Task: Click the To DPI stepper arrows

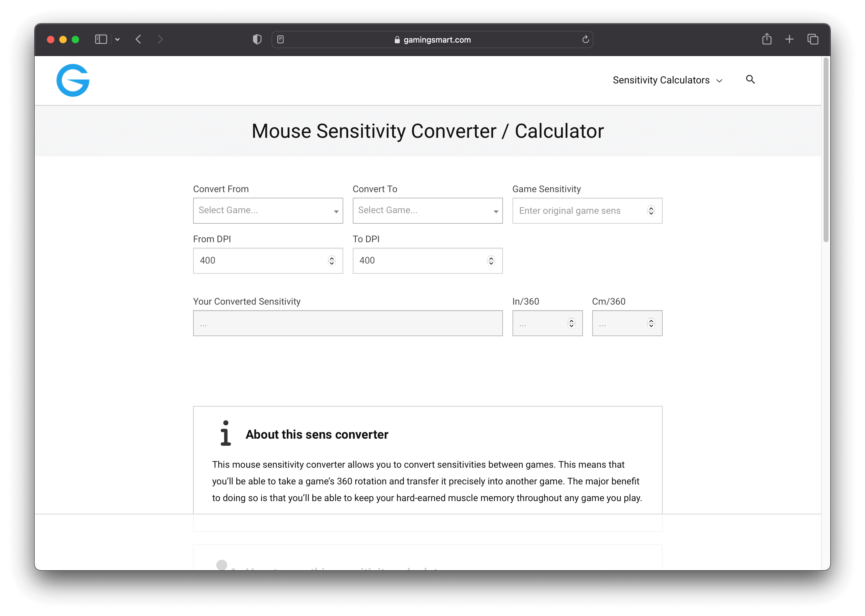Action: [491, 261]
